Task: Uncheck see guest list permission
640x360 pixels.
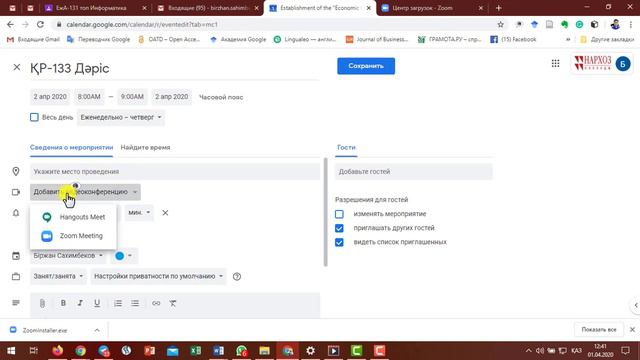Action: (339, 242)
